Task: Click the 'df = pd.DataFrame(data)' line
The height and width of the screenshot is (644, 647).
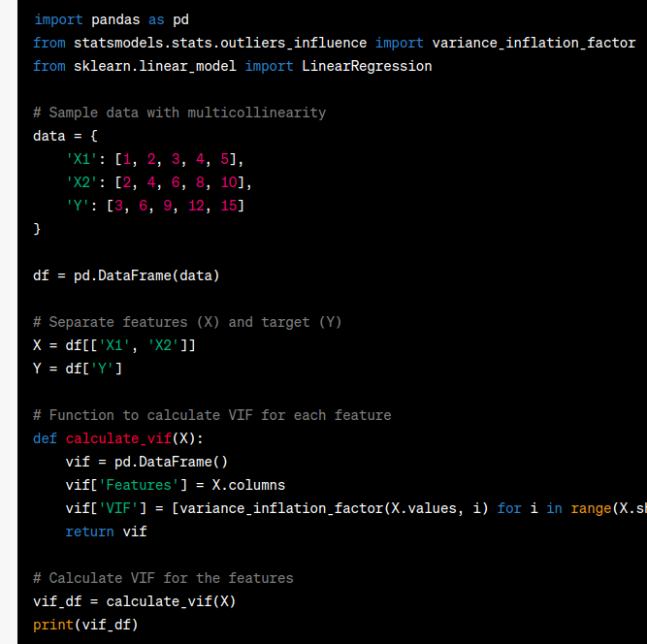Action: (126, 275)
